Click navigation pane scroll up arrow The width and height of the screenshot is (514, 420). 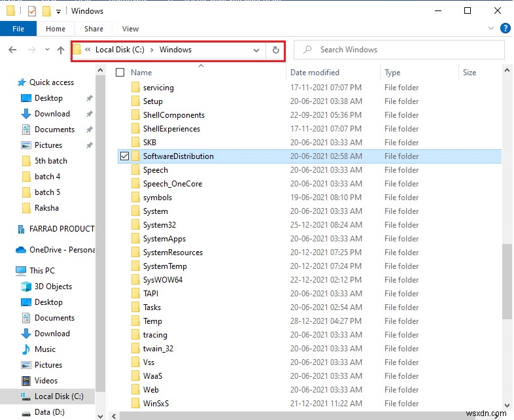click(100, 71)
